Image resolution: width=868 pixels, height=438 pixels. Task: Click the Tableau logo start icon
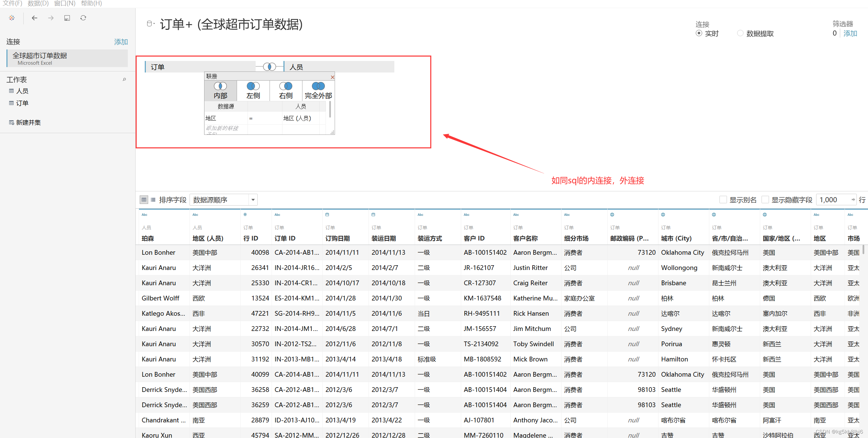pyautogui.click(x=12, y=18)
